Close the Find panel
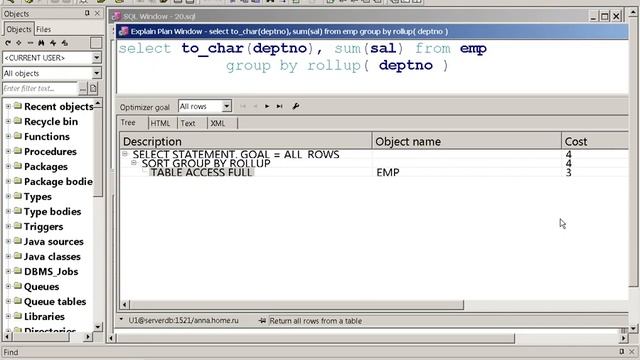 coord(632,351)
